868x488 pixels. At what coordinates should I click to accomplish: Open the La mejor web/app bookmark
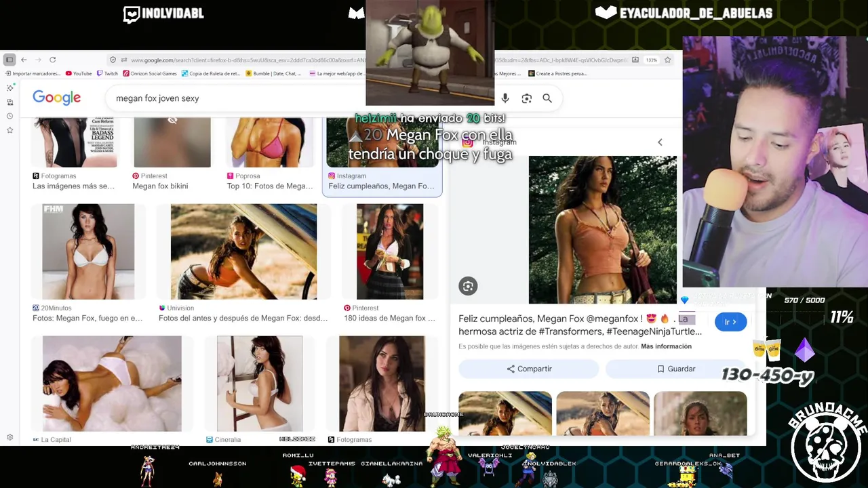click(x=336, y=73)
